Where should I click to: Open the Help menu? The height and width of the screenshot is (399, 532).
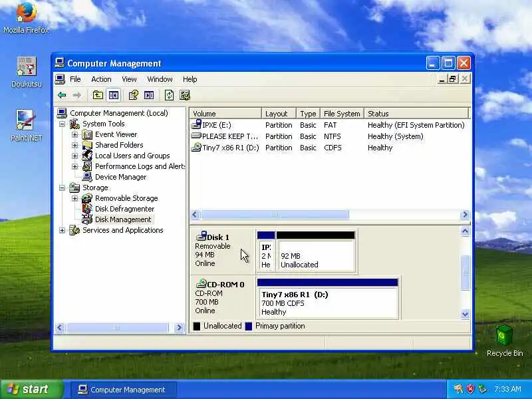pos(190,79)
